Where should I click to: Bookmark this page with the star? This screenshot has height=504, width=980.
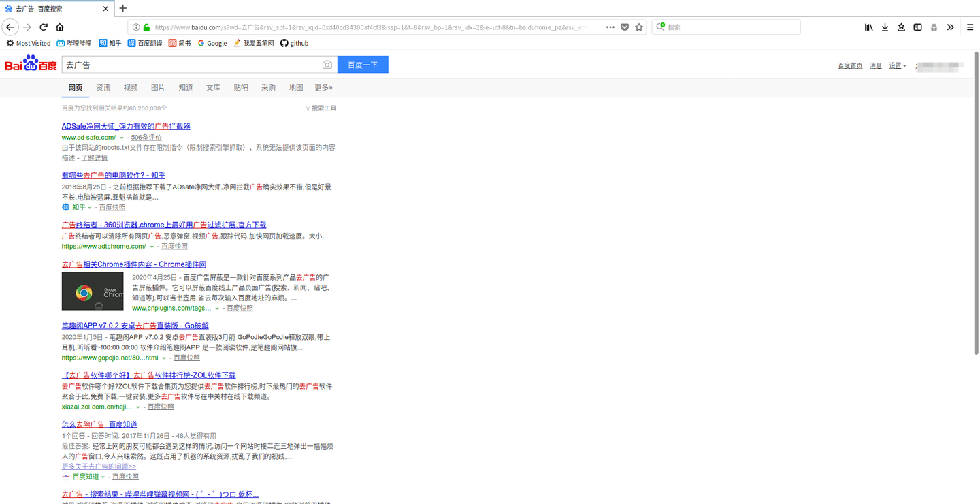pyautogui.click(x=639, y=27)
